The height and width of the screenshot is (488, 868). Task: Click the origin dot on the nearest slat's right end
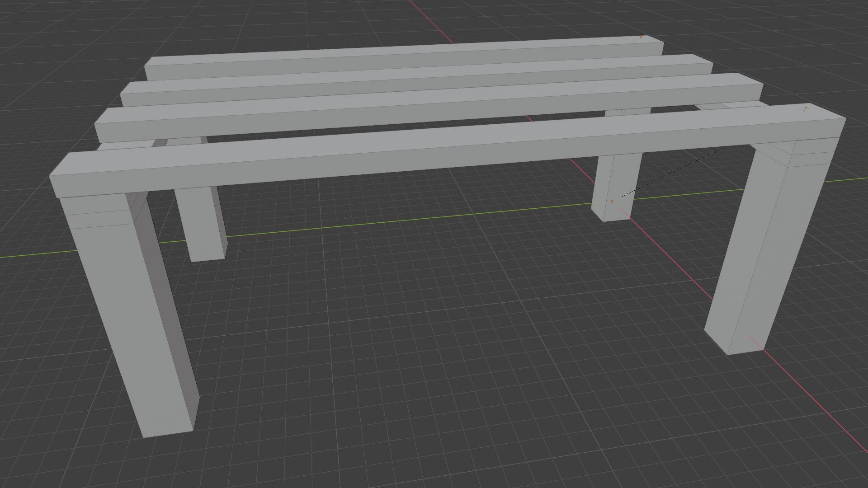click(x=807, y=107)
